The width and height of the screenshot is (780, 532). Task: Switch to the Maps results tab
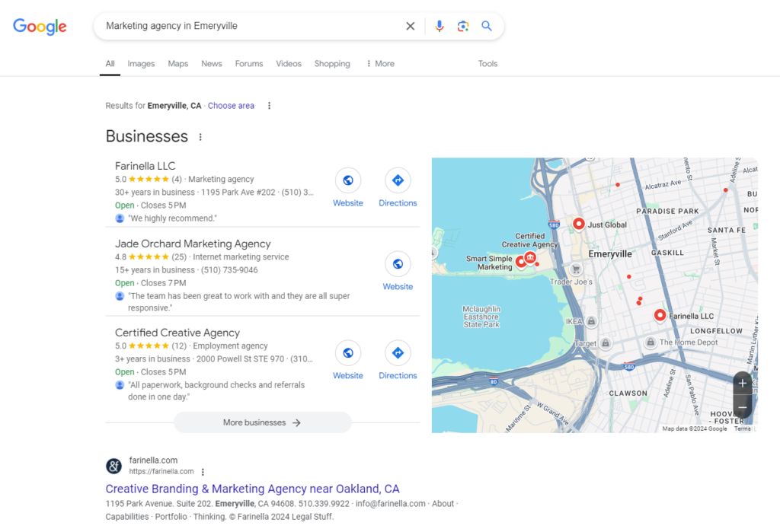177,64
